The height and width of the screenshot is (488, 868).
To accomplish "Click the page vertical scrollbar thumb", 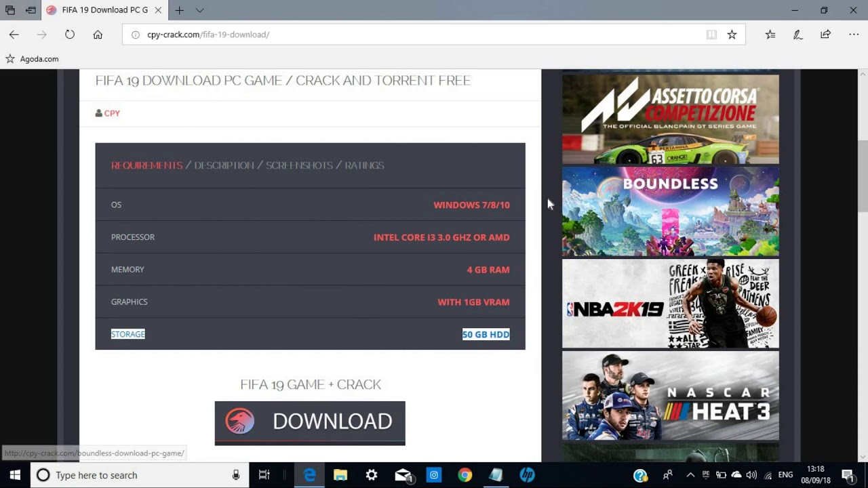I will [863, 176].
